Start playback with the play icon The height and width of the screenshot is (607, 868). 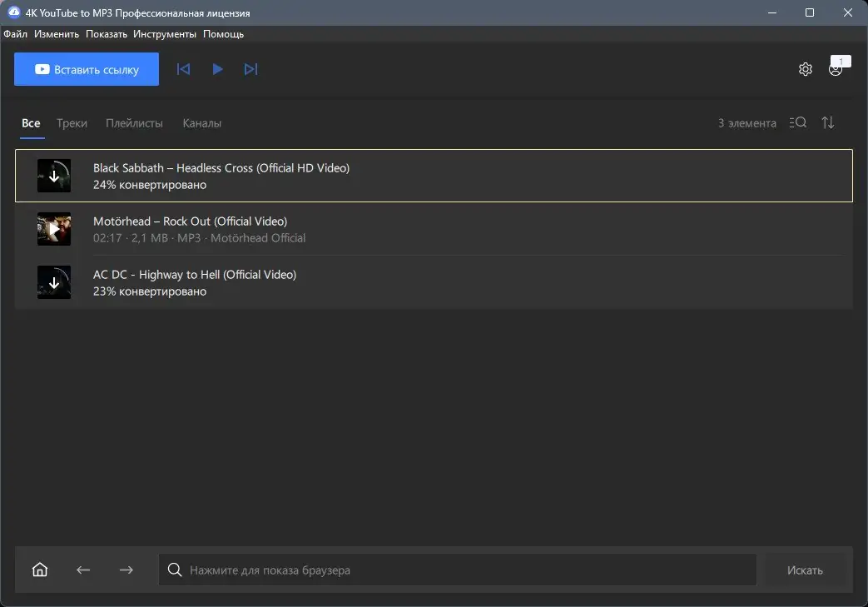point(217,69)
